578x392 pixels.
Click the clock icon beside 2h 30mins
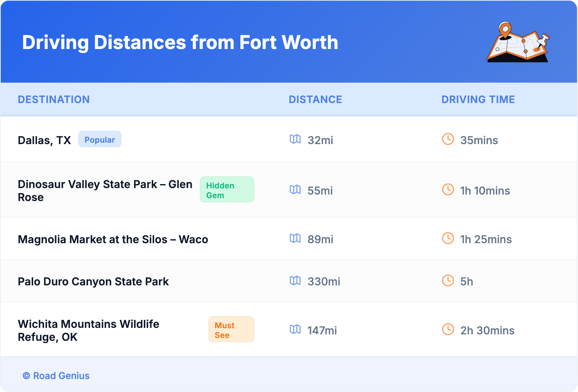click(448, 329)
